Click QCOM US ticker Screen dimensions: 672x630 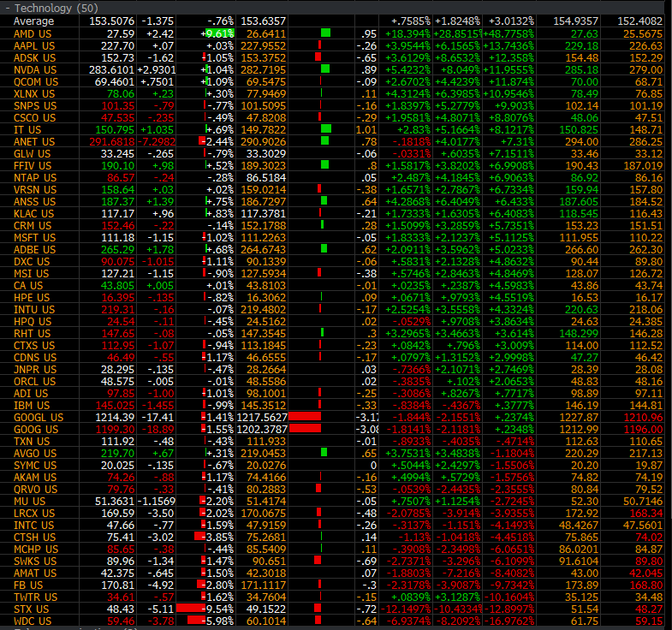point(36,82)
